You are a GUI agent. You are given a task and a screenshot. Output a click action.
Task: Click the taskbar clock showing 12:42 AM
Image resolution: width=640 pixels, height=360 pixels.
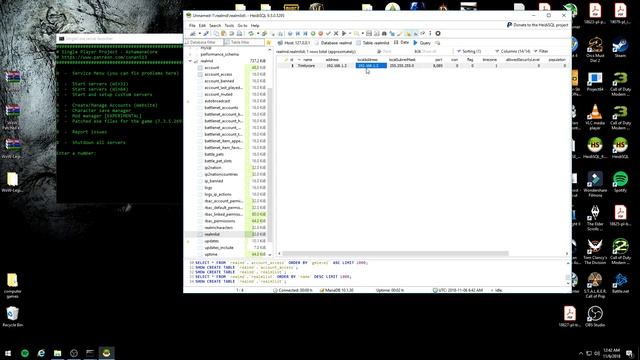coord(611,353)
